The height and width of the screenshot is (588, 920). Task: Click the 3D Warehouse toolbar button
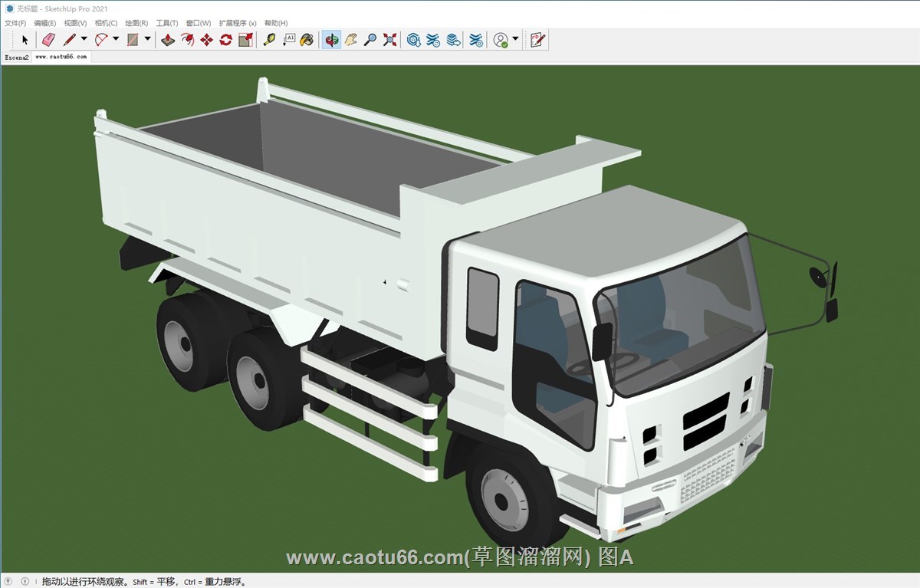coord(414,40)
